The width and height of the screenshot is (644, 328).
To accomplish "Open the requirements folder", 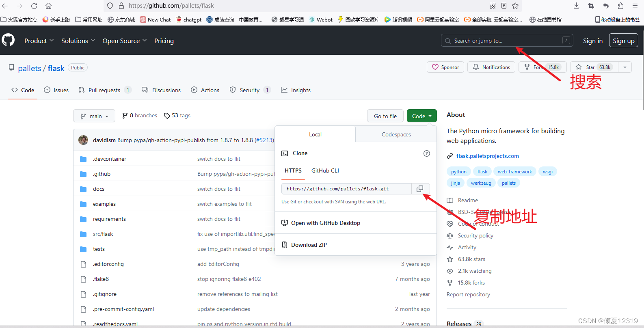I will (109, 219).
